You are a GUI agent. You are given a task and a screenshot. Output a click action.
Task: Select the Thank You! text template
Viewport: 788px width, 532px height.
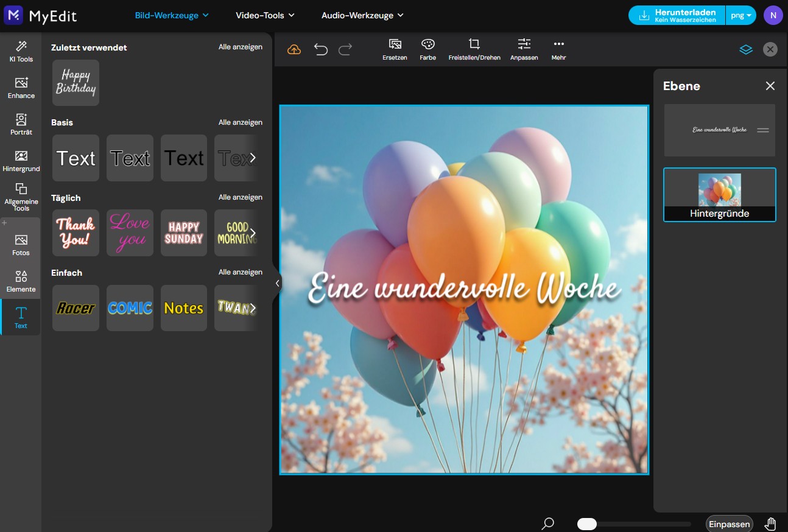point(76,233)
